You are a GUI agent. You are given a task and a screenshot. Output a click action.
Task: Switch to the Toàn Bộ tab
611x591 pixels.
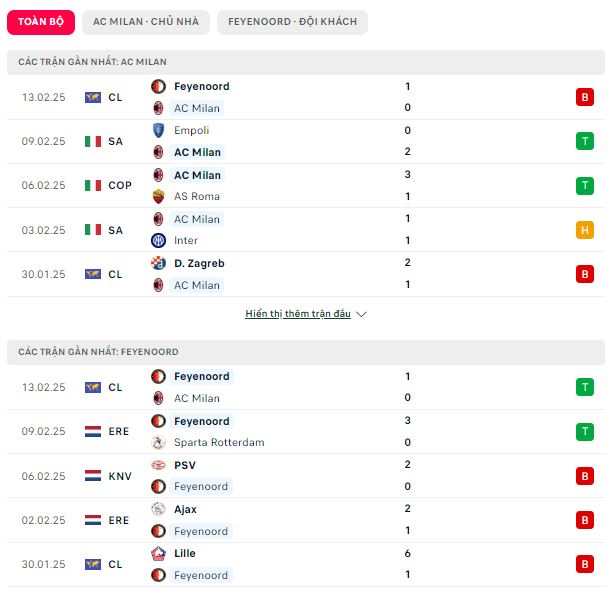tap(41, 22)
